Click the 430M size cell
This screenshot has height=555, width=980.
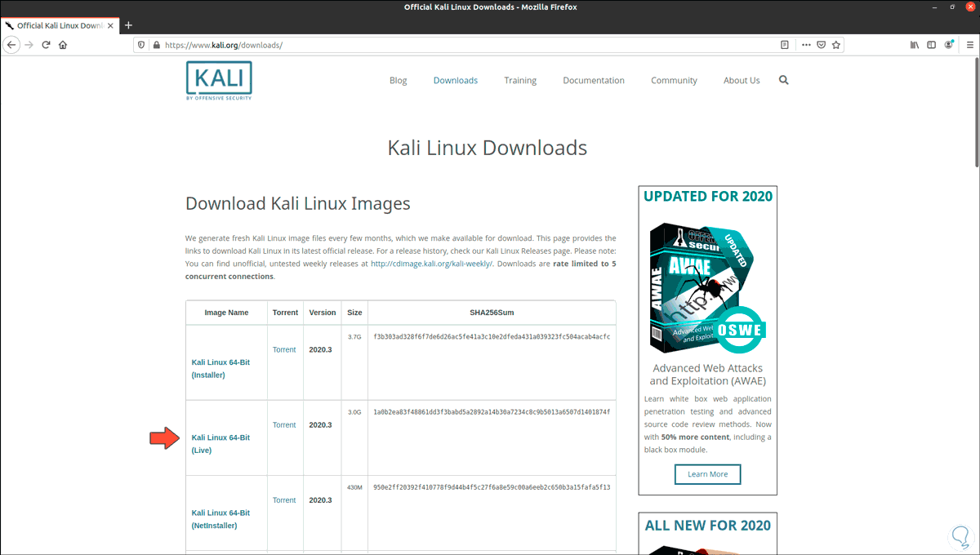click(x=354, y=487)
